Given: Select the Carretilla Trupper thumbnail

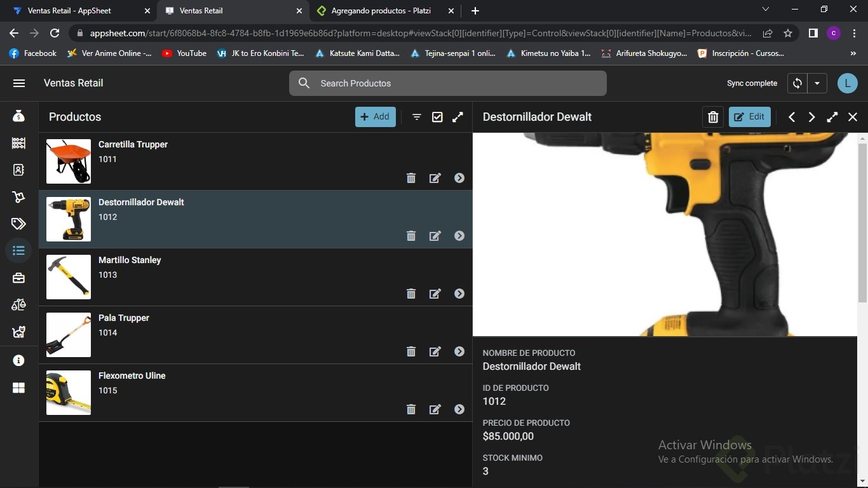Looking at the screenshot, I should 69,161.
